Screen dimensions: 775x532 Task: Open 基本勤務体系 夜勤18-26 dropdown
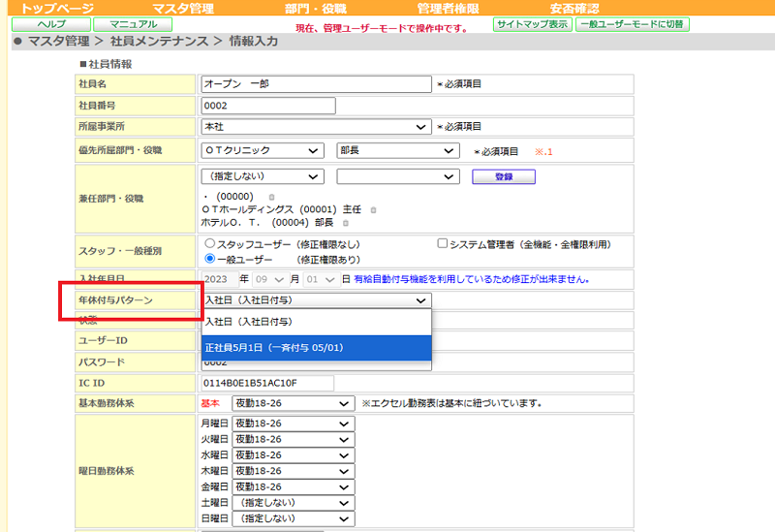[294, 403]
